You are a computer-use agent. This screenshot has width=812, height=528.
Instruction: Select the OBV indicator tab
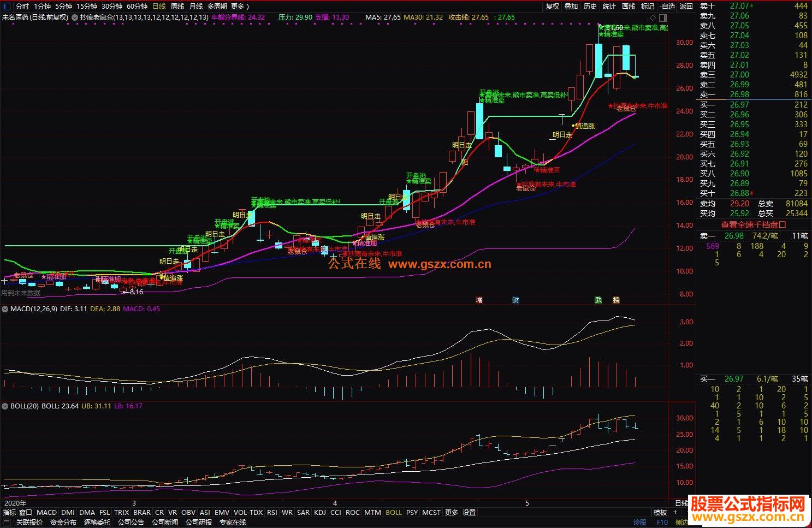(x=188, y=513)
